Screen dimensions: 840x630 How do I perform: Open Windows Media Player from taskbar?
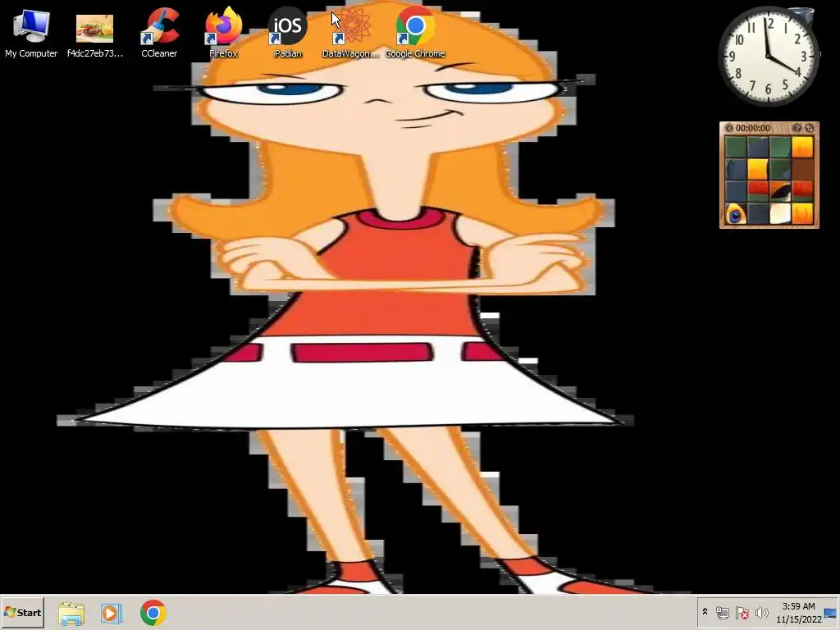112,613
